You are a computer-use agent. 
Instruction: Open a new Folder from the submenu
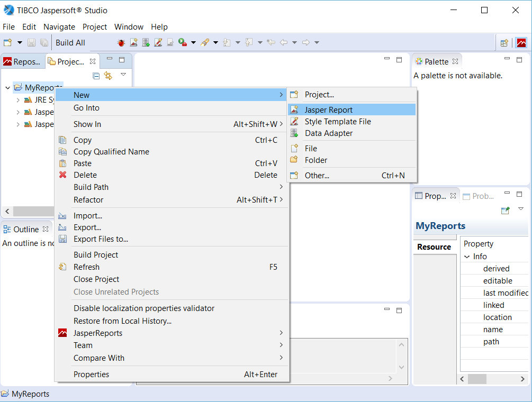[x=317, y=160]
